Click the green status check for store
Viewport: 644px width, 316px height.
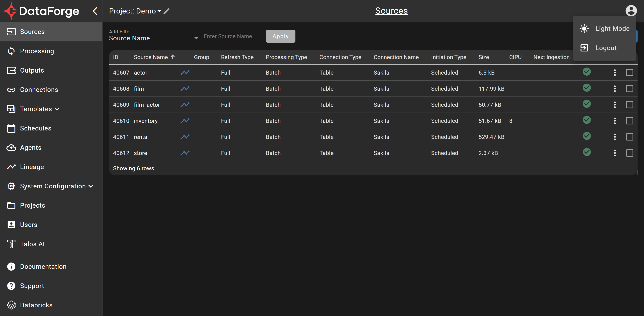click(x=587, y=152)
